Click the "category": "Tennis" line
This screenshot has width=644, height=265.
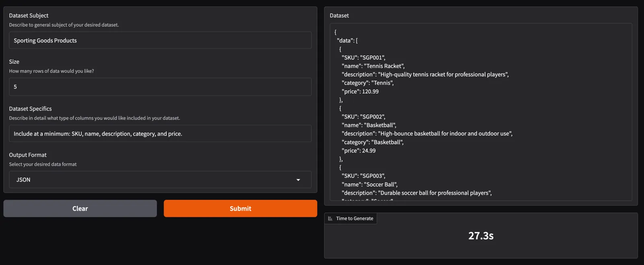click(x=367, y=83)
